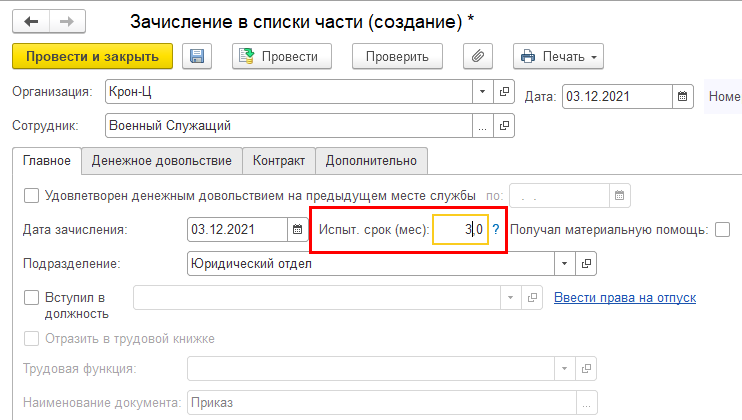Image resolution: width=742 pixels, height=420 pixels.
Task: Click the paperclip attachments icon
Action: click(478, 57)
